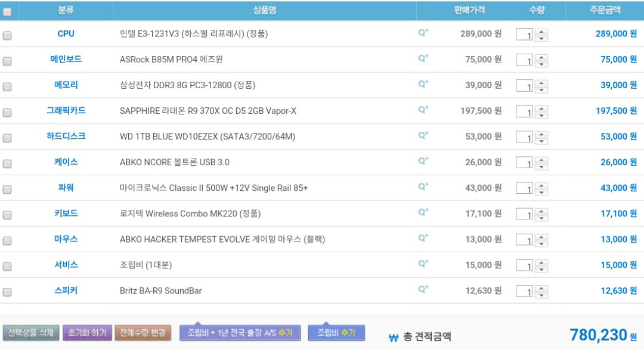Increase quantity for CPU with up arrow
Viewport: 644px width, 350px height.
click(x=541, y=32)
